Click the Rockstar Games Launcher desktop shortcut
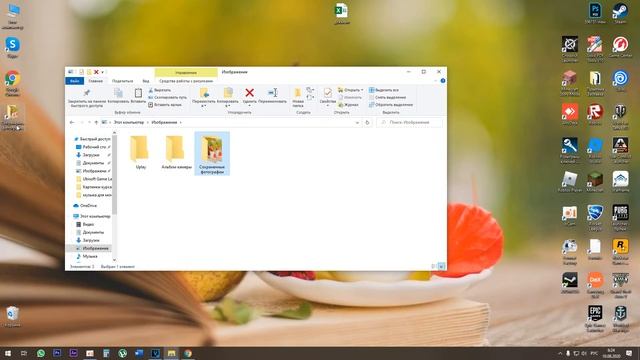 [620, 251]
